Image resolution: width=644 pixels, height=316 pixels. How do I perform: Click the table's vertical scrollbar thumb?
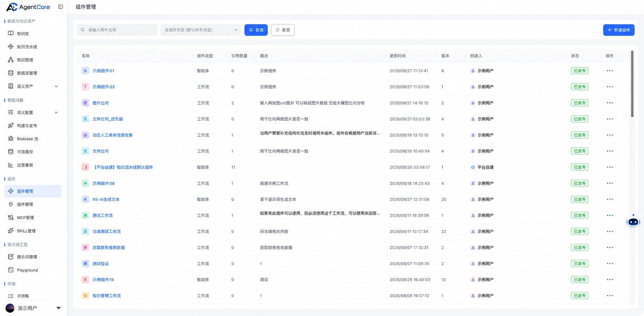[632, 84]
